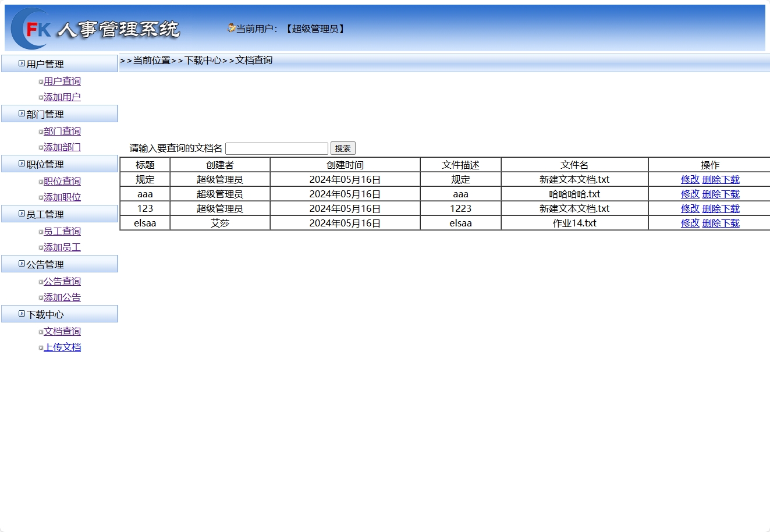770x532 pixels.
Task: Select the file name 作业14.txt
Action: coord(574,224)
